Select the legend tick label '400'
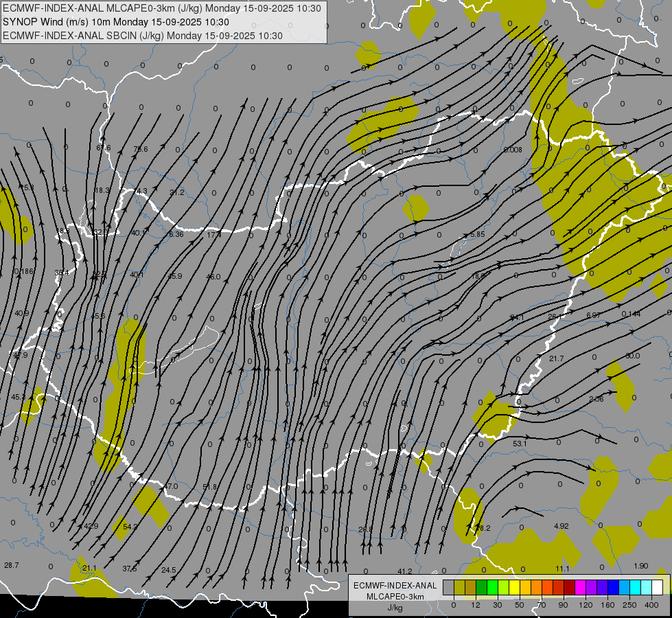672x618 pixels. pos(651,605)
